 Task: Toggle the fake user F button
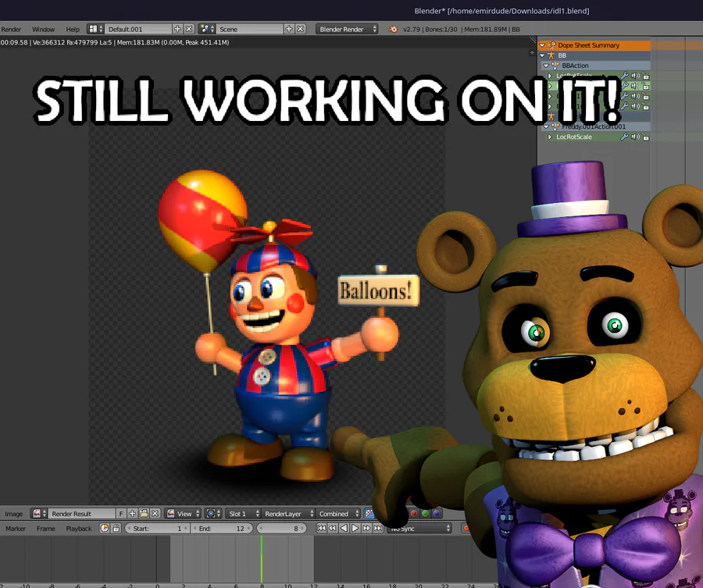pos(121,514)
